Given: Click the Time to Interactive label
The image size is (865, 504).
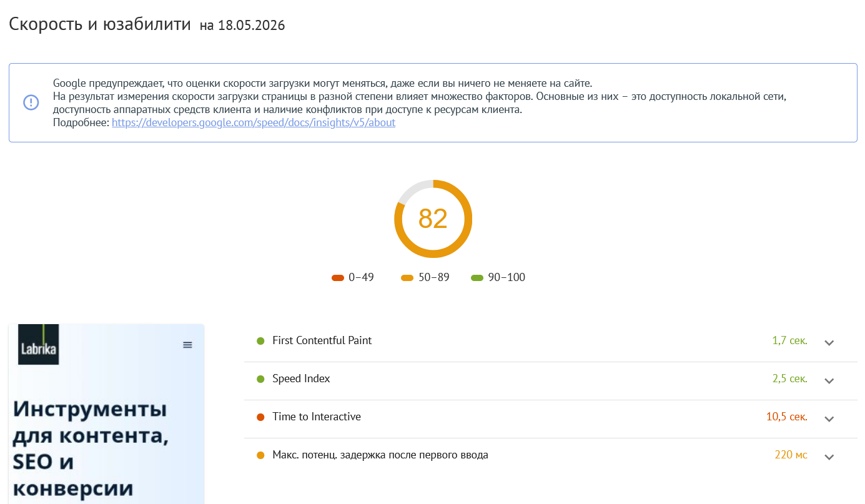Looking at the screenshot, I should [317, 417].
